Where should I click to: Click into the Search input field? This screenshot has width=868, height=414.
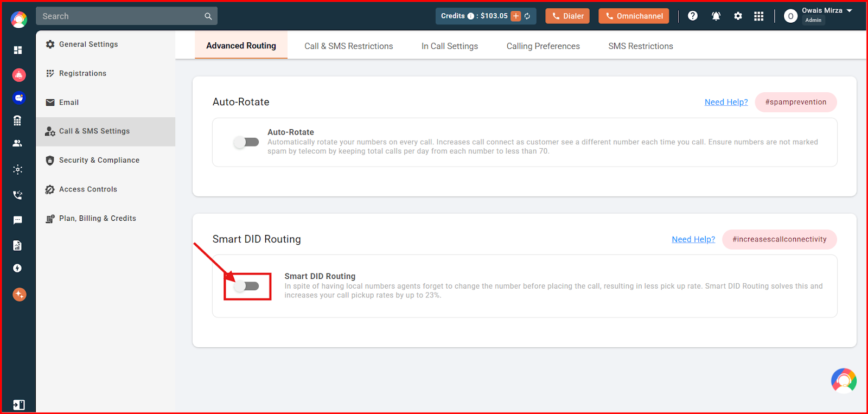click(x=120, y=16)
